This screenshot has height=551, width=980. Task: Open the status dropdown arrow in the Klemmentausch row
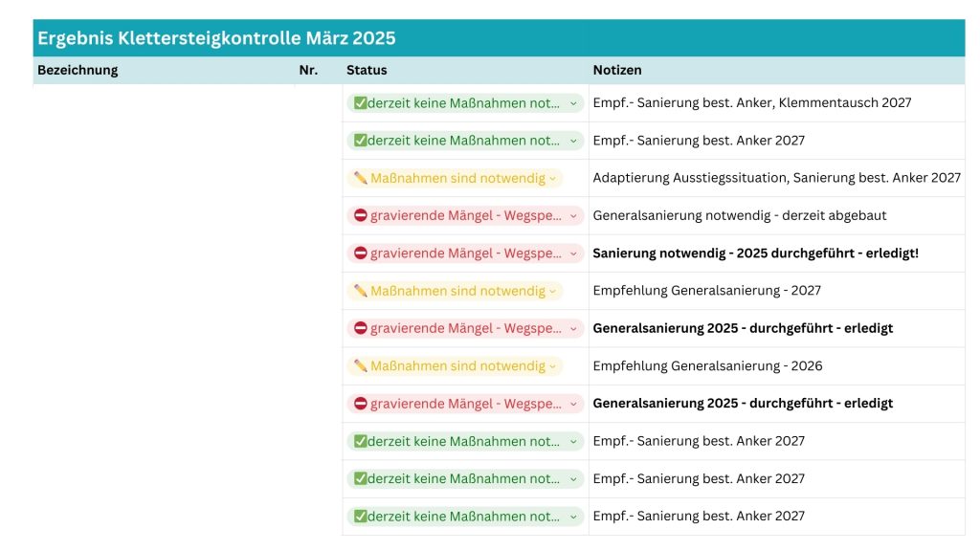click(x=573, y=103)
